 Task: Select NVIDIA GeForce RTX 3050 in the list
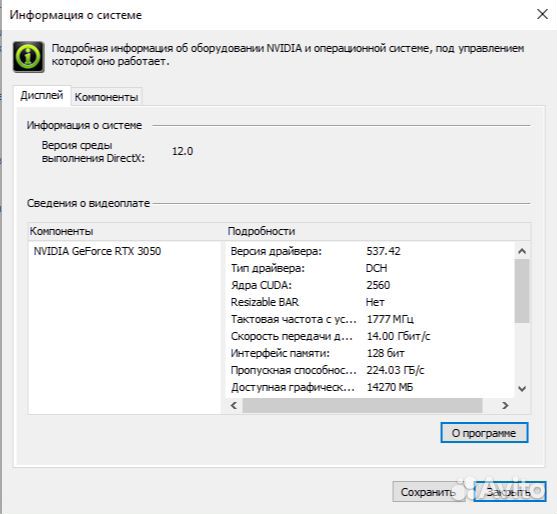pyautogui.click(x=97, y=251)
